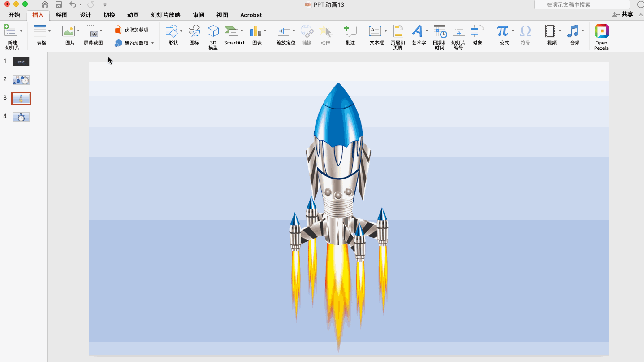Click the 屏幕截图 screenshot icon

click(x=91, y=31)
